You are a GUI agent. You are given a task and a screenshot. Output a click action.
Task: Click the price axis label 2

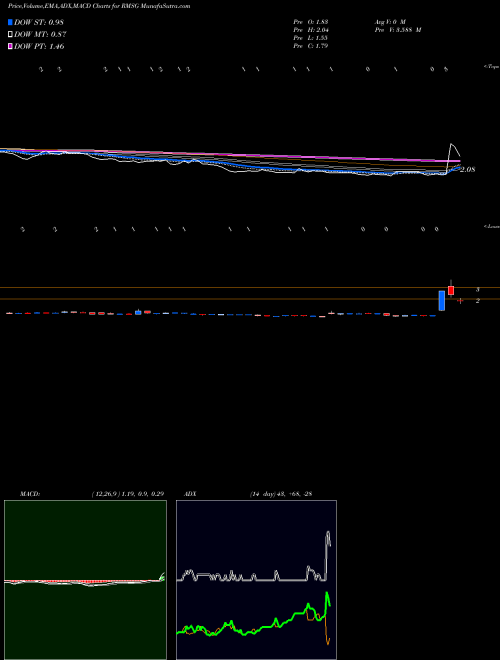pyautogui.click(x=478, y=301)
